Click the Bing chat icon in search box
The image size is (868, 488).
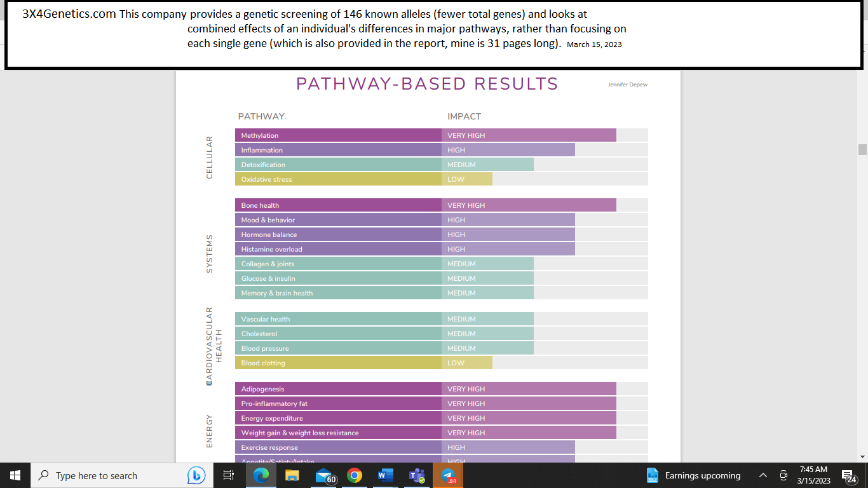196,475
